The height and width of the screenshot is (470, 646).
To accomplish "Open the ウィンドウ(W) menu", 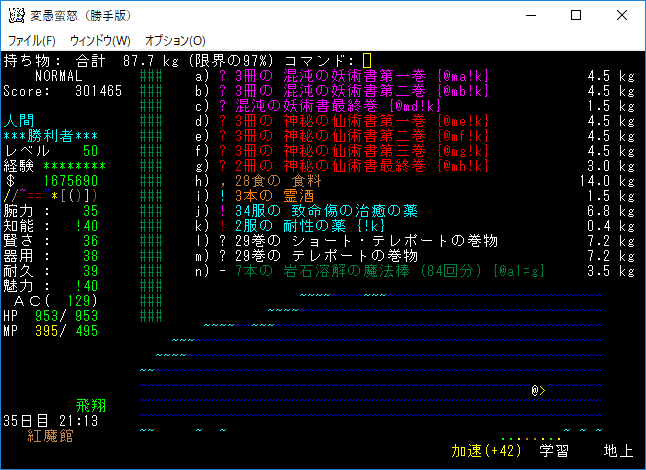I will (x=100, y=41).
